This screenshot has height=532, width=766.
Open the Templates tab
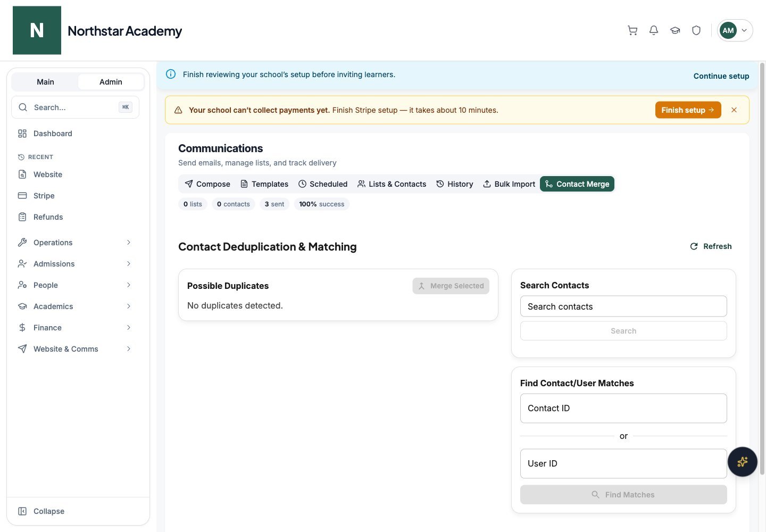[264, 184]
